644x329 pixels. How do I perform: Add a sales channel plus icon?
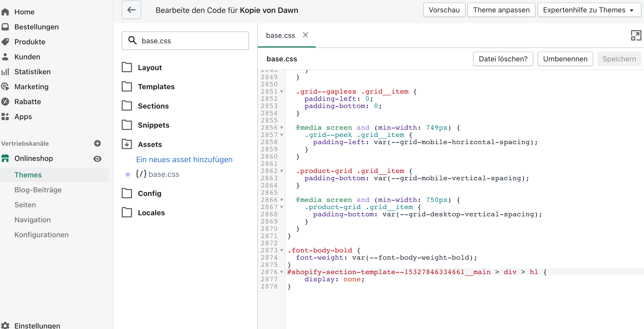click(97, 143)
